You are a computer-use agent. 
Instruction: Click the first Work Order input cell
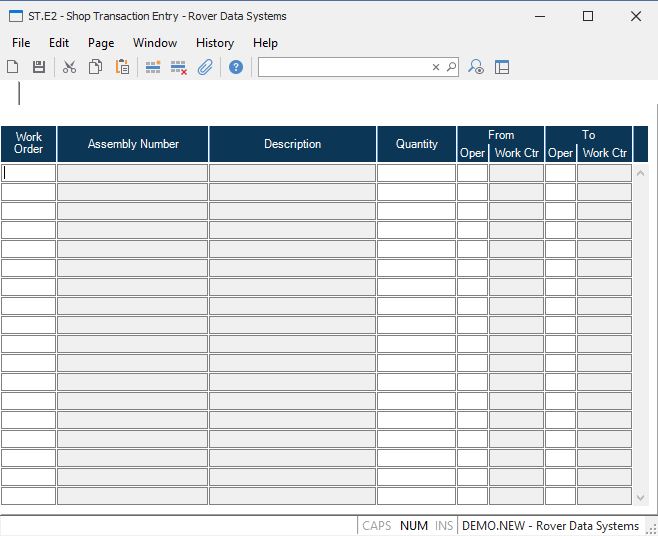click(29, 173)
